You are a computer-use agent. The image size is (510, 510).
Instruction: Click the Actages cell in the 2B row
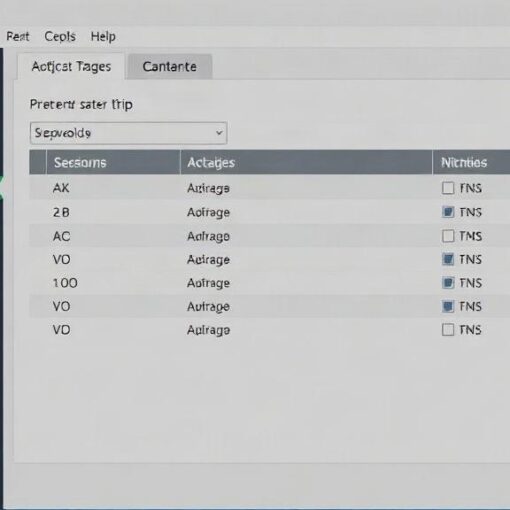pyautogui.click(x=208, y=213)
